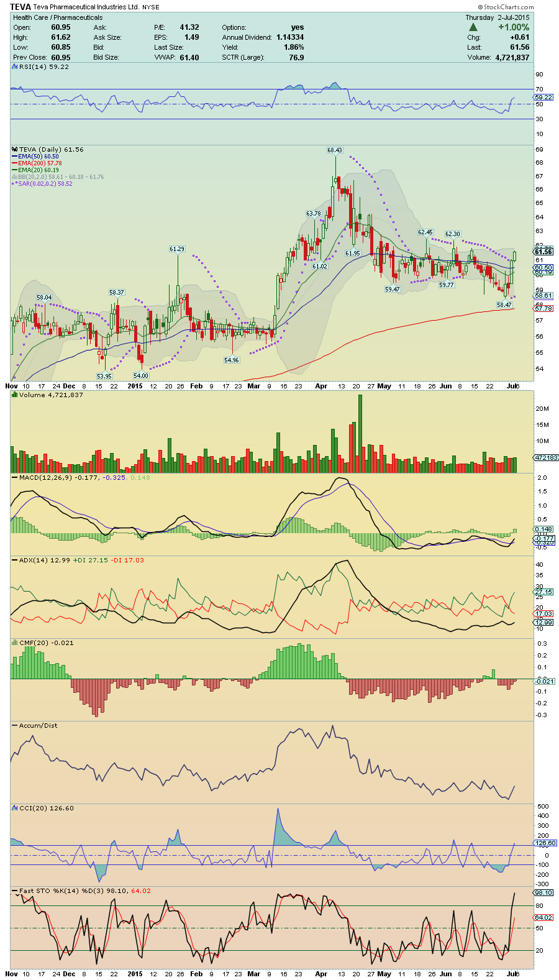
Task: Click the 63.78 price annotation
Action: tap(314, 214)
